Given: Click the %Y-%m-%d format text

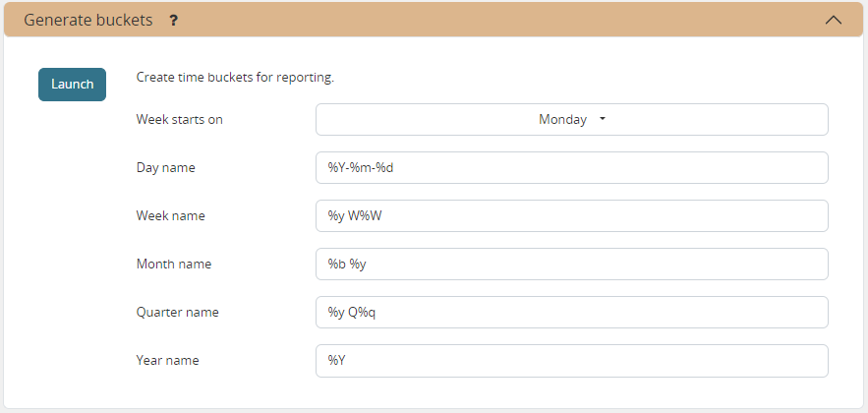Looking at the screenshot, I should click(x=361, y=168).
